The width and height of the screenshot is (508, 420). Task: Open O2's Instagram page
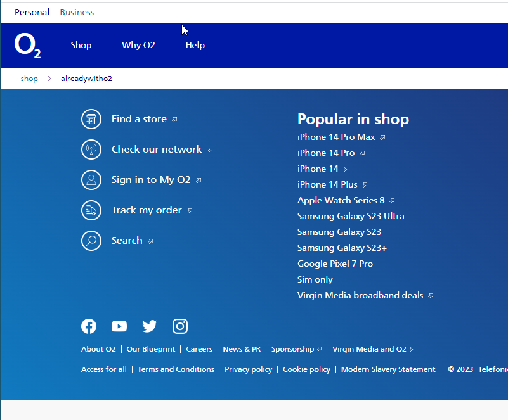point(179,326)
